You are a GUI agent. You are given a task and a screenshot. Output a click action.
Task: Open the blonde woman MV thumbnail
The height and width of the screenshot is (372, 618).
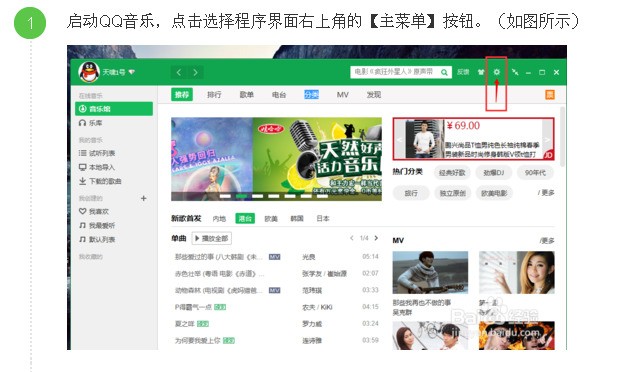click(x=517, y=272)
